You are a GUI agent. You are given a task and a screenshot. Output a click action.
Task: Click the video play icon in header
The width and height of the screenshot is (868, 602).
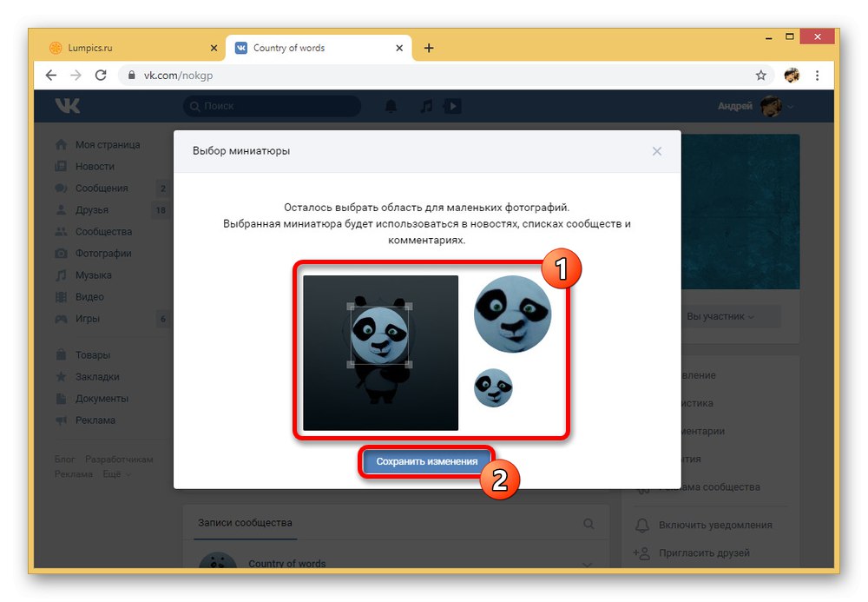click(452, 106)
